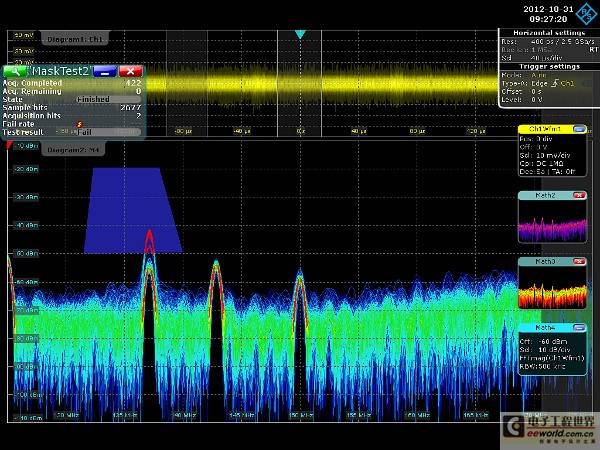The image size is (600, 450).
Task: Open the Math3 waveform preview thumbnail
Action: tap(552, 287)
